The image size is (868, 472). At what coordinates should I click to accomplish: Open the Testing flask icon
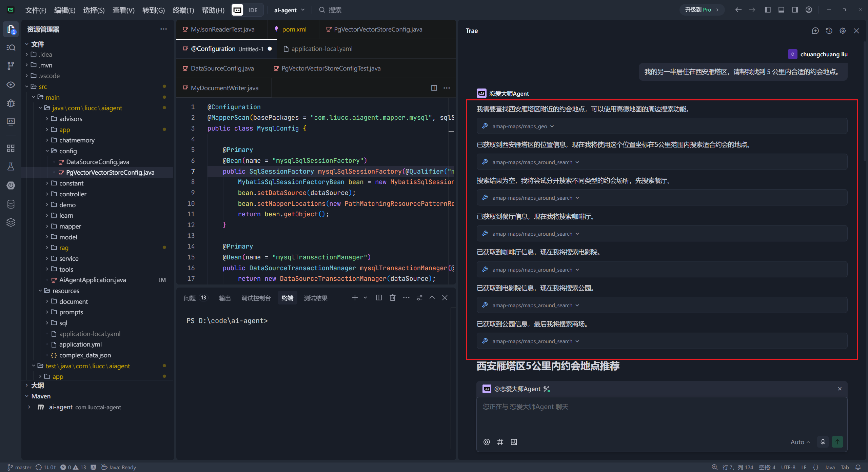11,166
